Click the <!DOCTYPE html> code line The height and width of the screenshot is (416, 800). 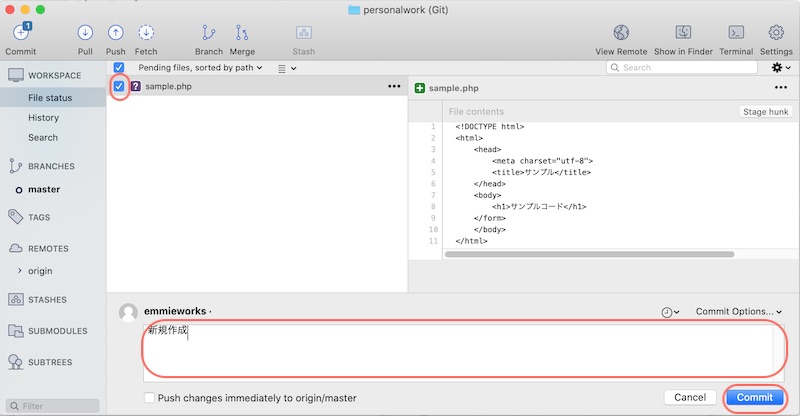490,127
